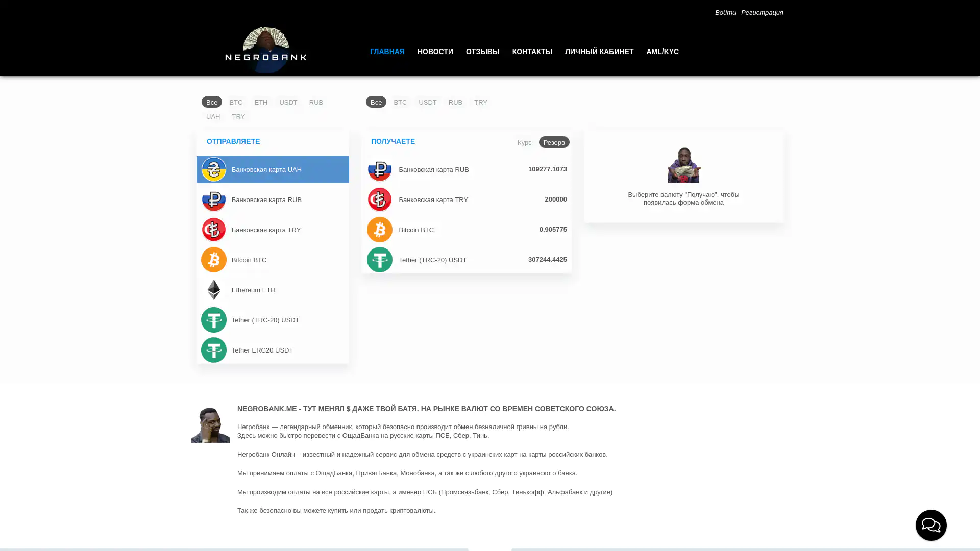This screenshot has height=551, width=980.
Task: Filter send list by UAH
Action: [213, 116]
